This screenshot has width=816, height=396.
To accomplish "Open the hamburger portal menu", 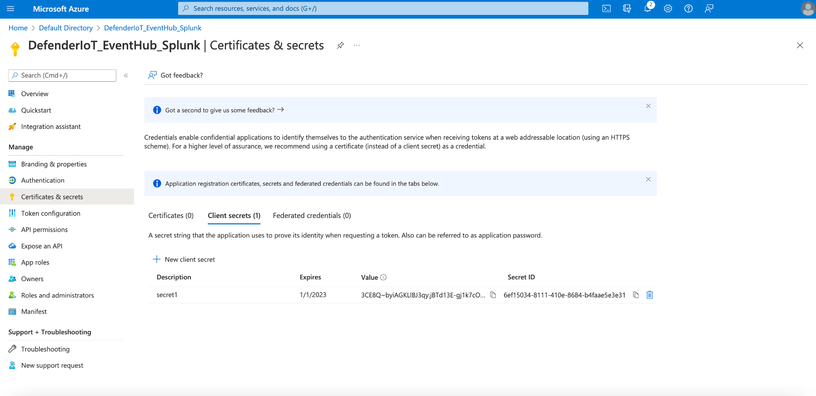I will [x=11, y=9].
